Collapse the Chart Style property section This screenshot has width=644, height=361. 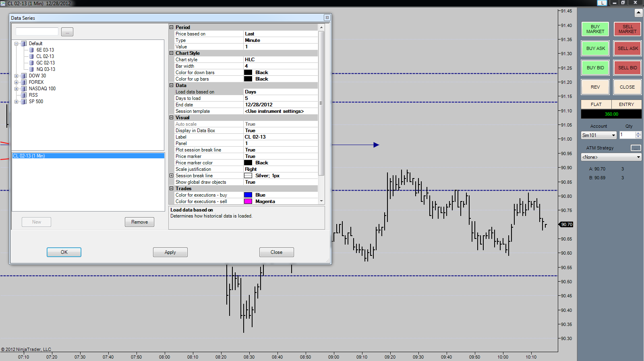pos(172,53)
